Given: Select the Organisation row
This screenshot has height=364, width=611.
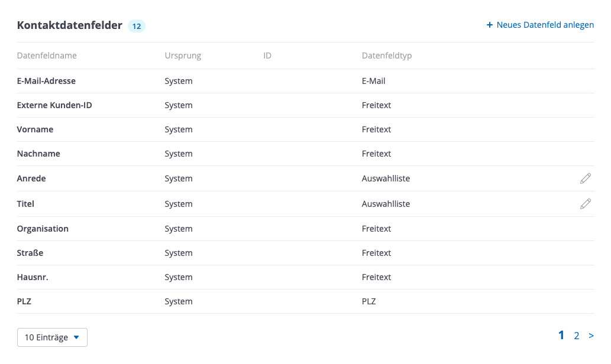Looking at the screenshot, I should point(43,229).
